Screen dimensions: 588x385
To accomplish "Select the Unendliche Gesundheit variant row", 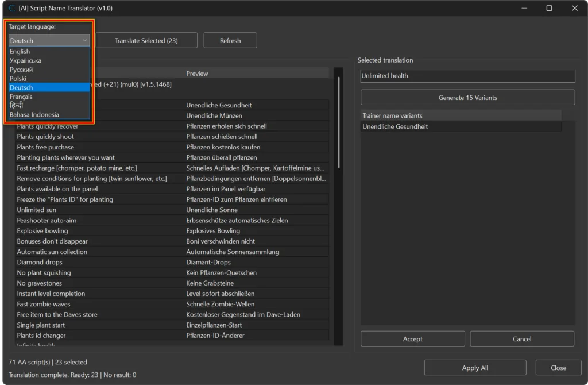I will point(461,126).
